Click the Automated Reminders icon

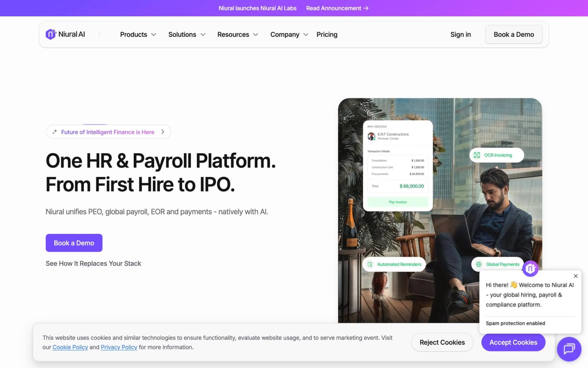370,264
